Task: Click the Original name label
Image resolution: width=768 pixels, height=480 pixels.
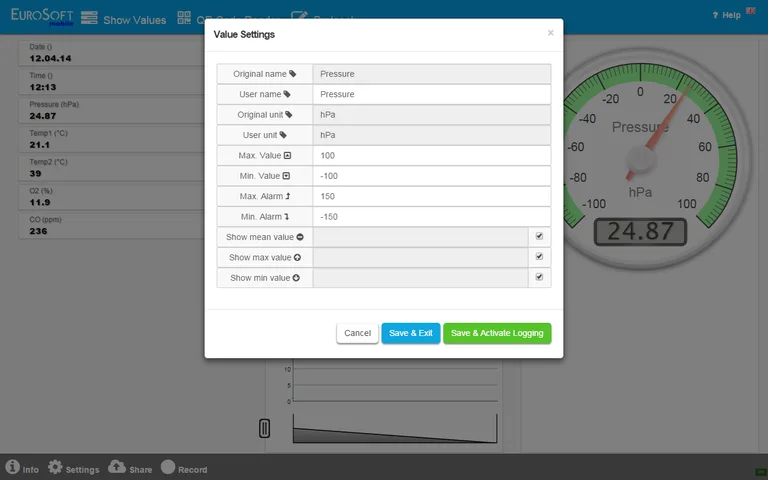Action: click(260, 74)
